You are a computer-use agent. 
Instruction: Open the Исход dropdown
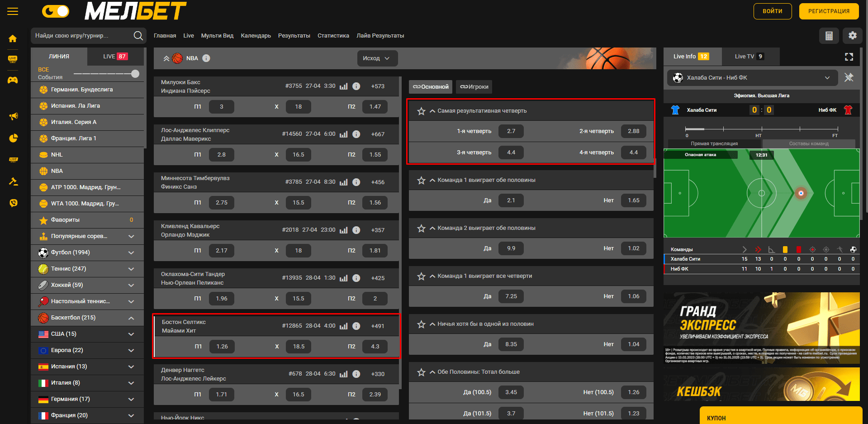pyautogui.click(x=377, y=58)
